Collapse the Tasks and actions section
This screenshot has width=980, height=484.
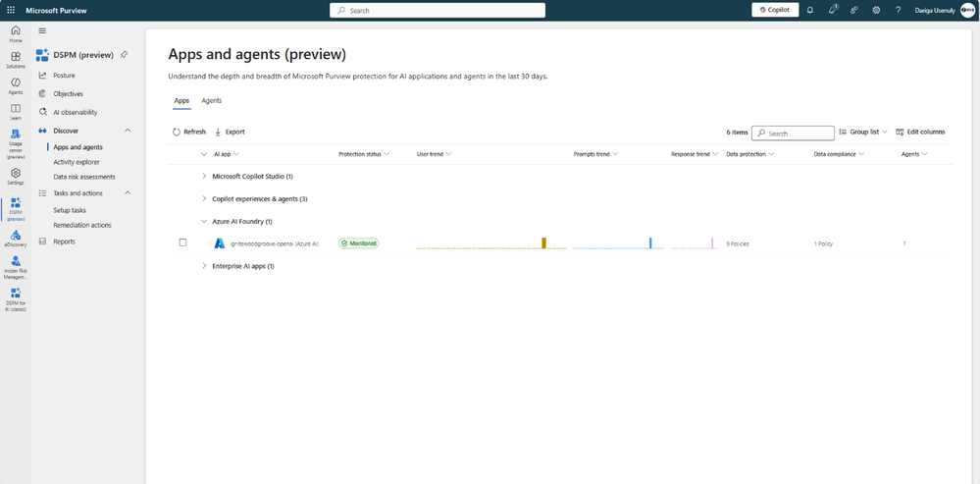coord(128,193)
